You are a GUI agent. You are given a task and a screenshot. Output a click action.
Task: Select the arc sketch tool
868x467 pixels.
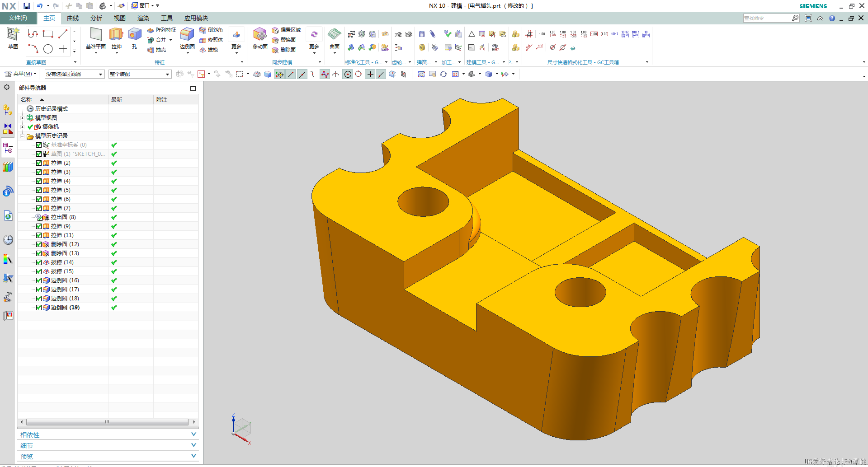point(33,49)
